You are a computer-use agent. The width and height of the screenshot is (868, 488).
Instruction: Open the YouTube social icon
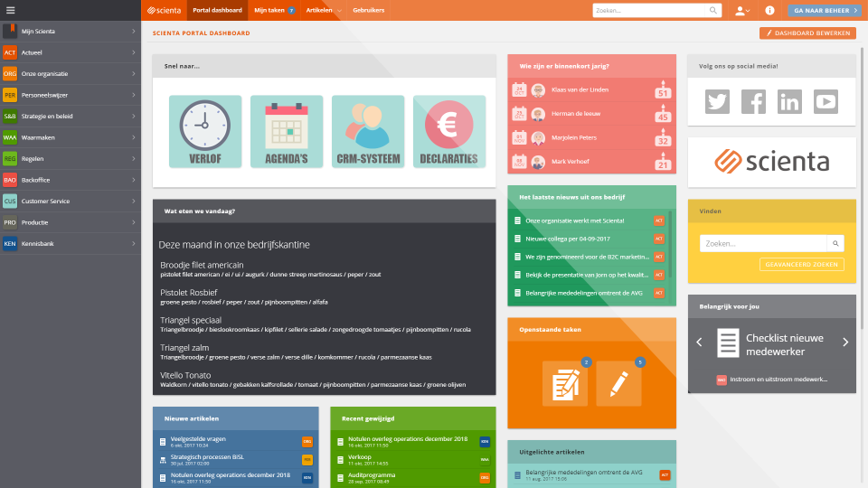(x=826, y=102)
